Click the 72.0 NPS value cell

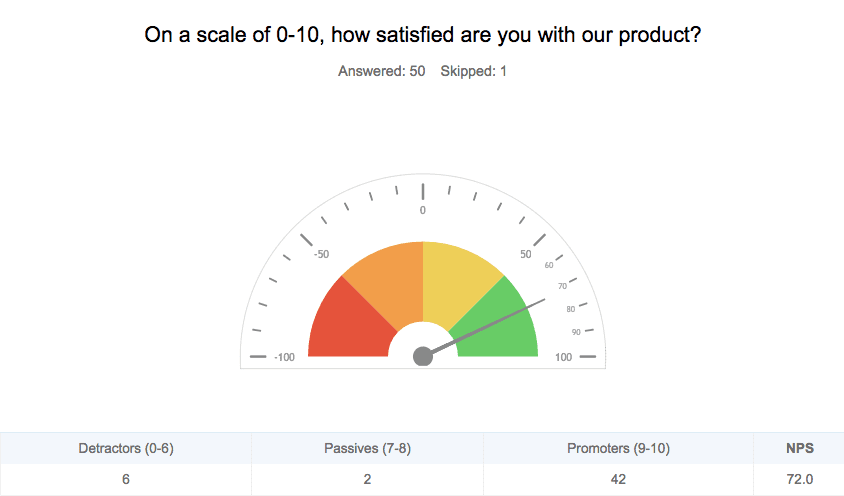pyautogui.click(x=799, y=479)
